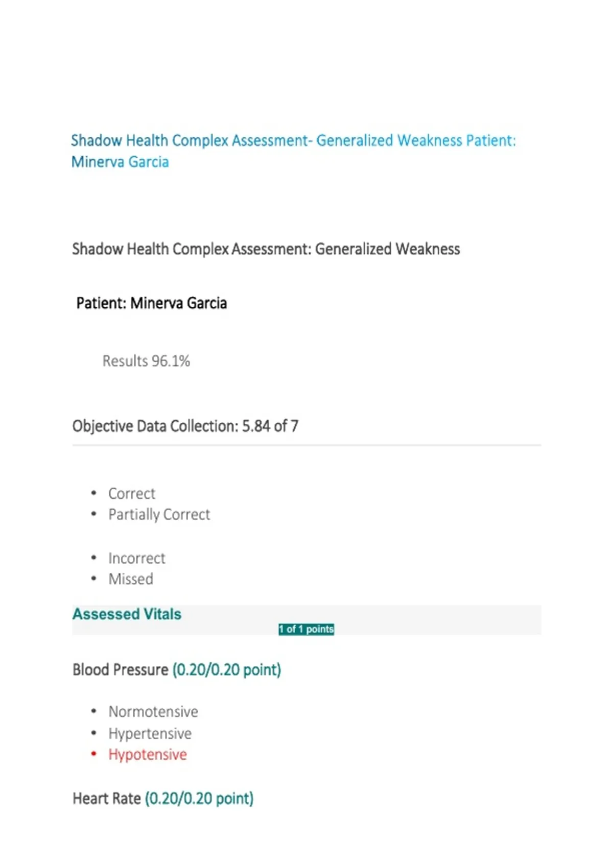Click the Blood Pressure label
613x868 pixels.
[120, 670]
